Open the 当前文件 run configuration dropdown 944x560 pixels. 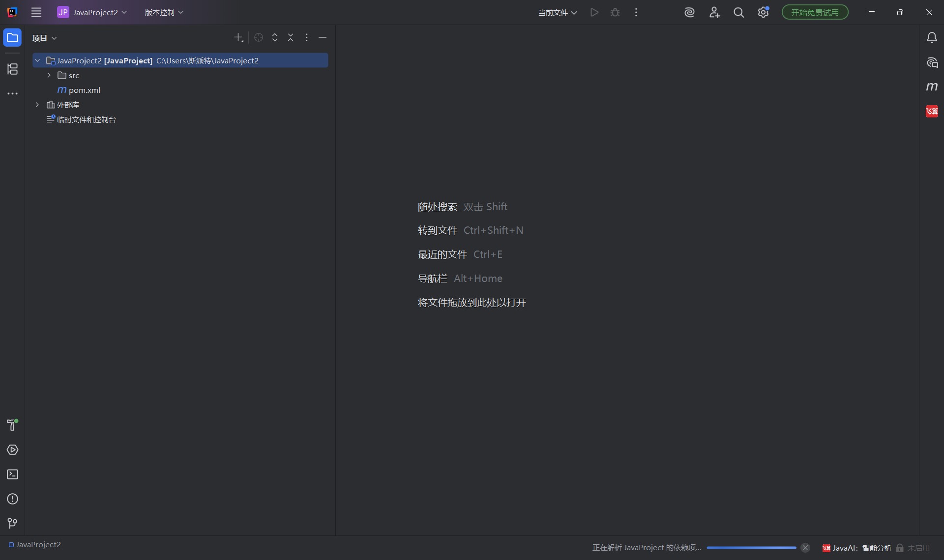coord(558,13)
